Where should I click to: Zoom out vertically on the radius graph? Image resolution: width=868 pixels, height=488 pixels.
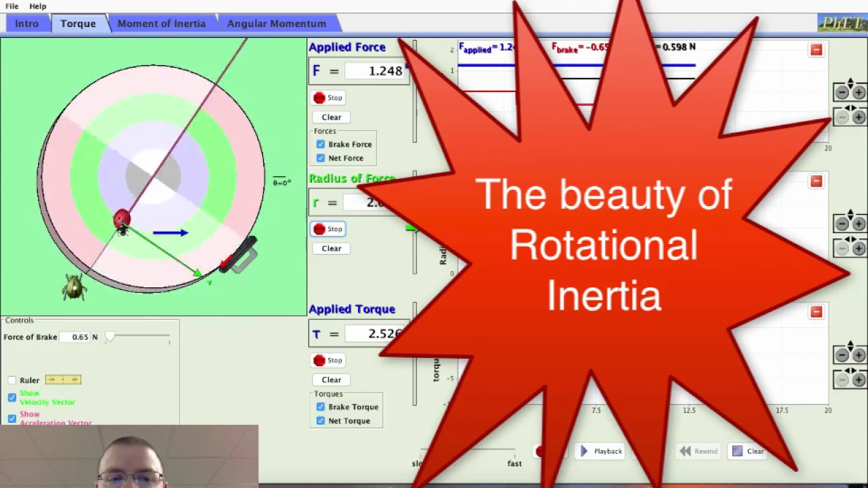[842, 224]
